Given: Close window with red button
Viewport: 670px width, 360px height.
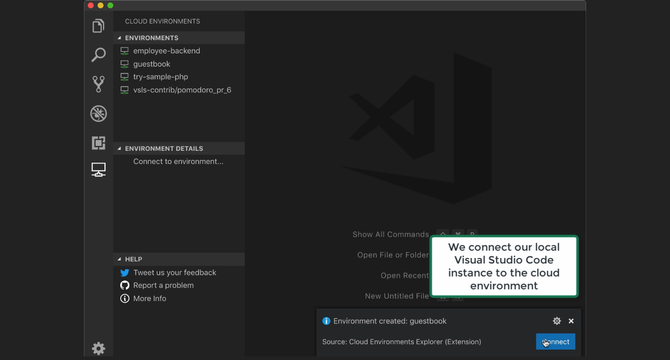Looking at the screenshot, I should click(x=91, y=6).
